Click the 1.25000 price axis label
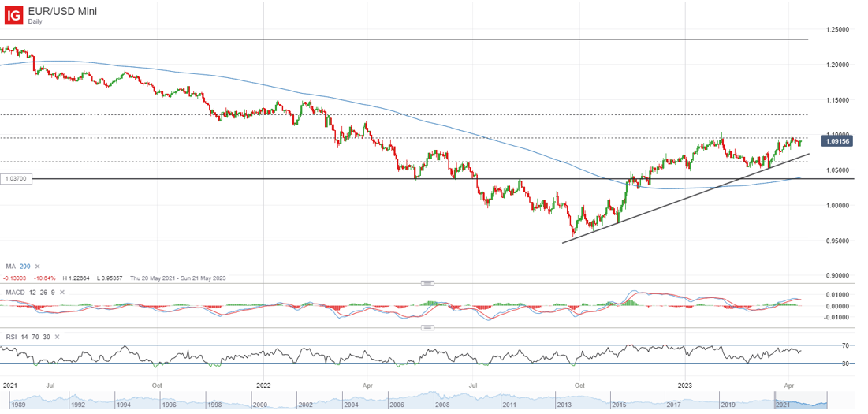Image resolution: width=868 pixels, height=414 pixels. tap(838, 29)
